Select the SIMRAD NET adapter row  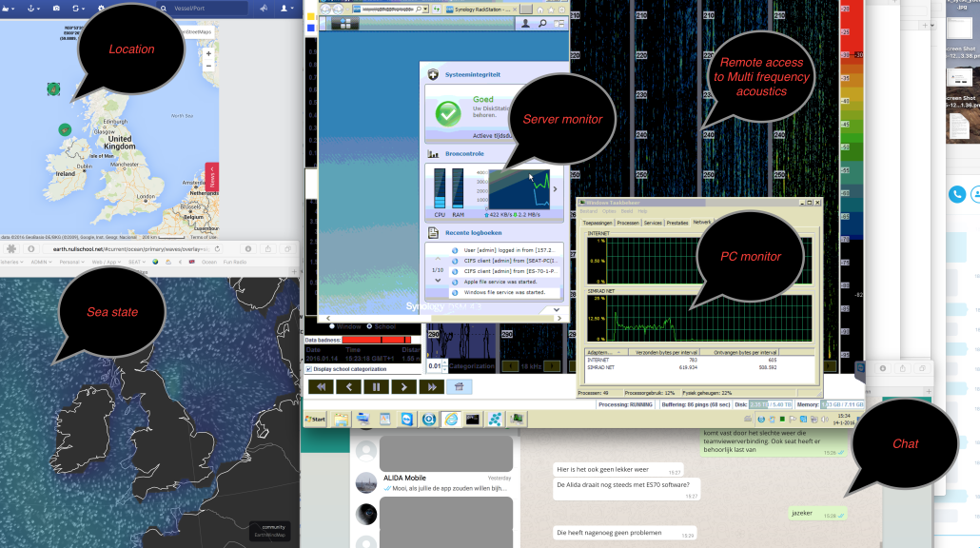pos(700,367)
